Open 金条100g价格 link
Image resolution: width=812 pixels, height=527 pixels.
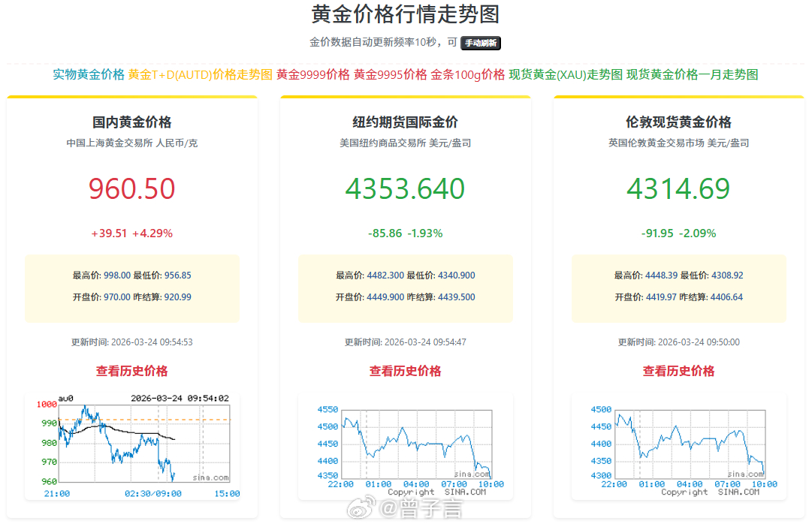466,75
